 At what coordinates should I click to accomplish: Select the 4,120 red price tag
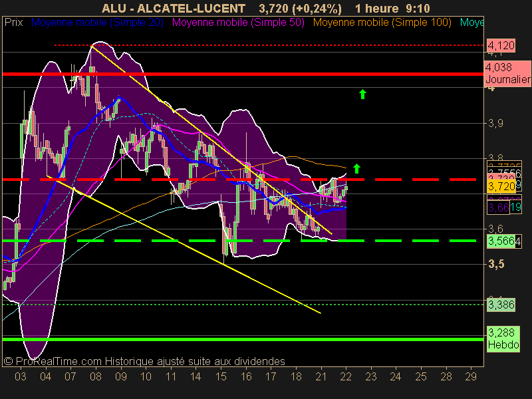(501, 45)
